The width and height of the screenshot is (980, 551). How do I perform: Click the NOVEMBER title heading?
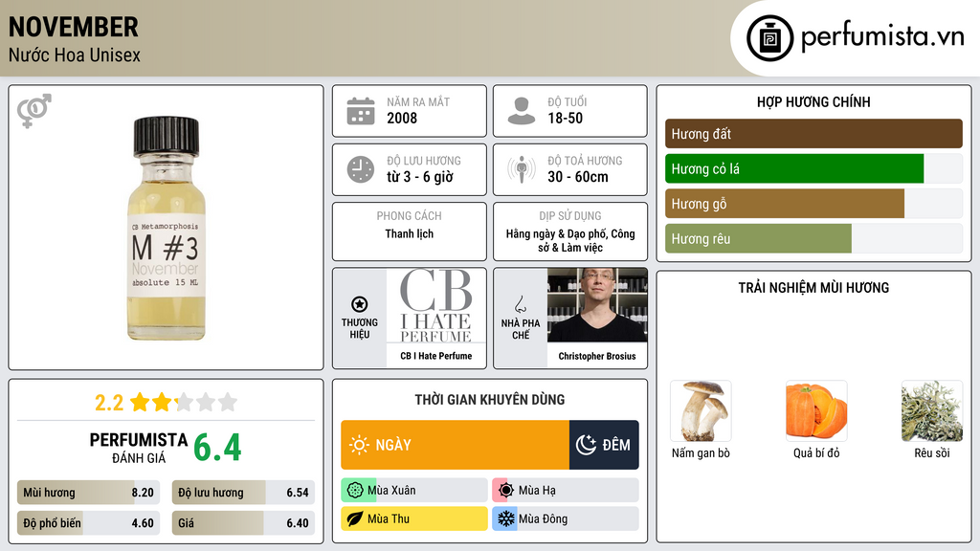(x=73, y=27)
